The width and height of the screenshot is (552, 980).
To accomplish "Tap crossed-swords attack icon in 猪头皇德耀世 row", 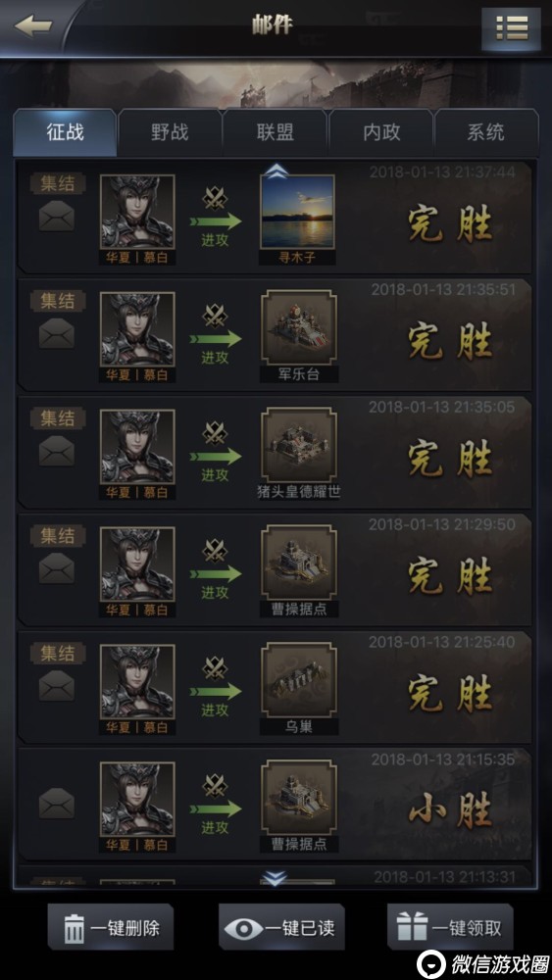I will pos(215,433).
